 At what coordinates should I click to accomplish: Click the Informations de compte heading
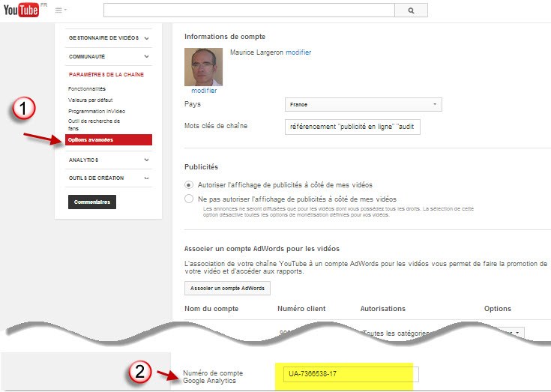click(x=225, y=37)
